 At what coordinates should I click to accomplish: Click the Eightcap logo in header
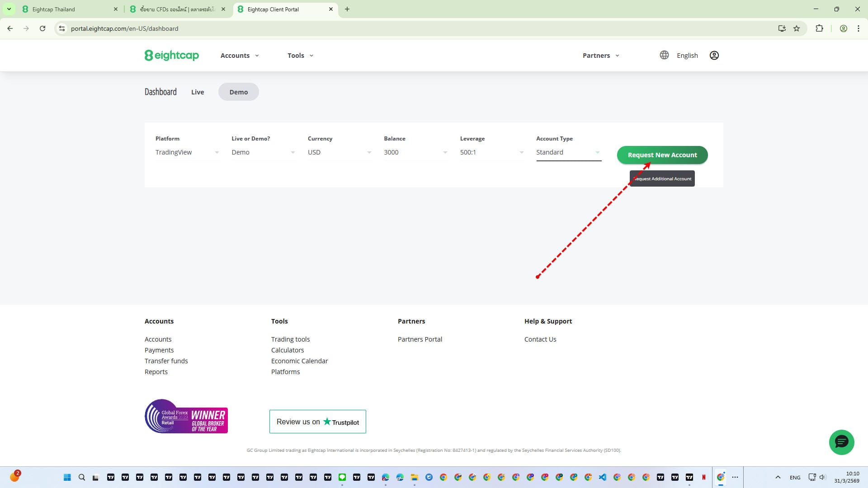pyautogui.click(x=171, y=55)
